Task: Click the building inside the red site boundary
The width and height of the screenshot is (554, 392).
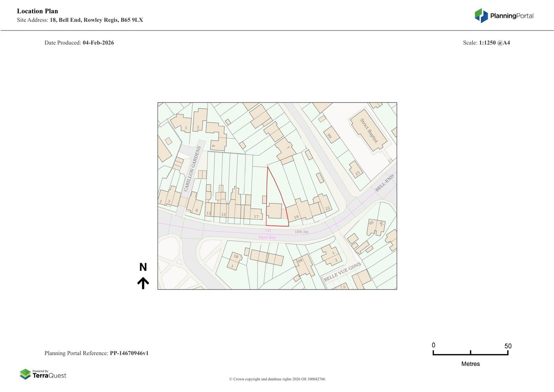Action: [275, 211]
